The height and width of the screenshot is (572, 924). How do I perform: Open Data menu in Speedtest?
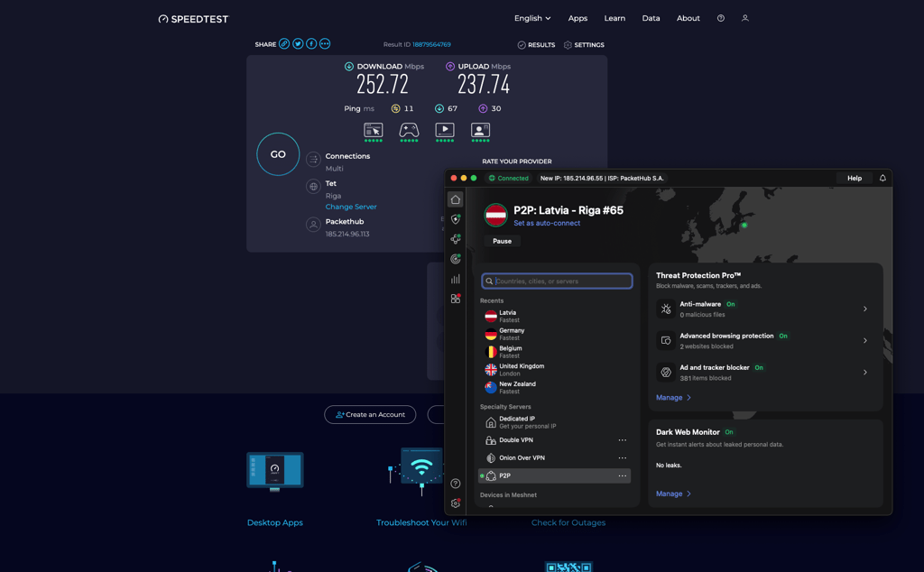click(651, 18)
